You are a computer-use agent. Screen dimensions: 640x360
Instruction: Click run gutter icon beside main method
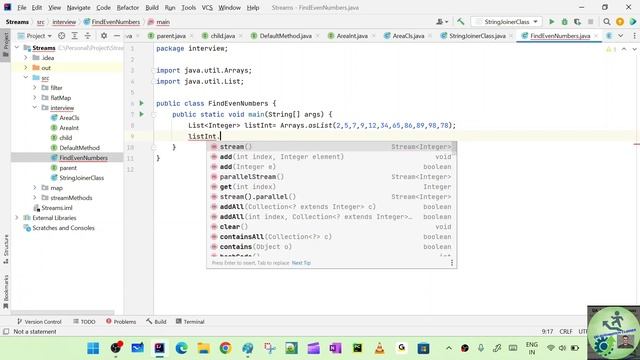point(141,114)
